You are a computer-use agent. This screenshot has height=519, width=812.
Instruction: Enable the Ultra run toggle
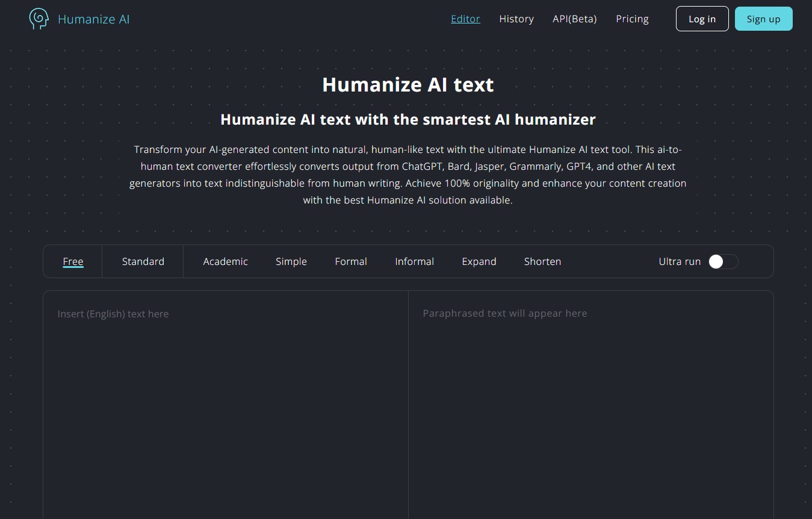(724, 261)
